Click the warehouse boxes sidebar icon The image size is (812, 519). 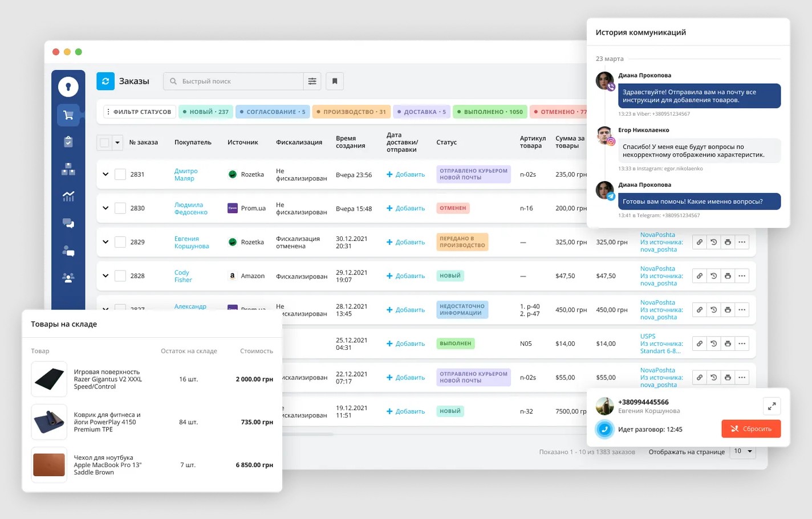tap(68, 169)
